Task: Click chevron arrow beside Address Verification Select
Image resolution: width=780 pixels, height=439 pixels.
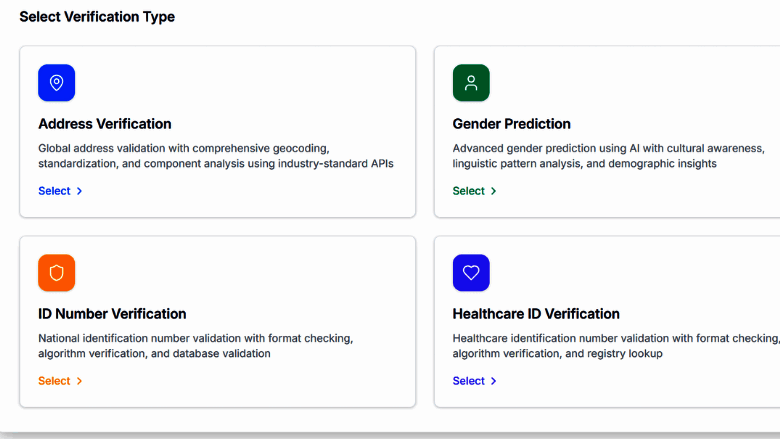Action: click(80, 191)
